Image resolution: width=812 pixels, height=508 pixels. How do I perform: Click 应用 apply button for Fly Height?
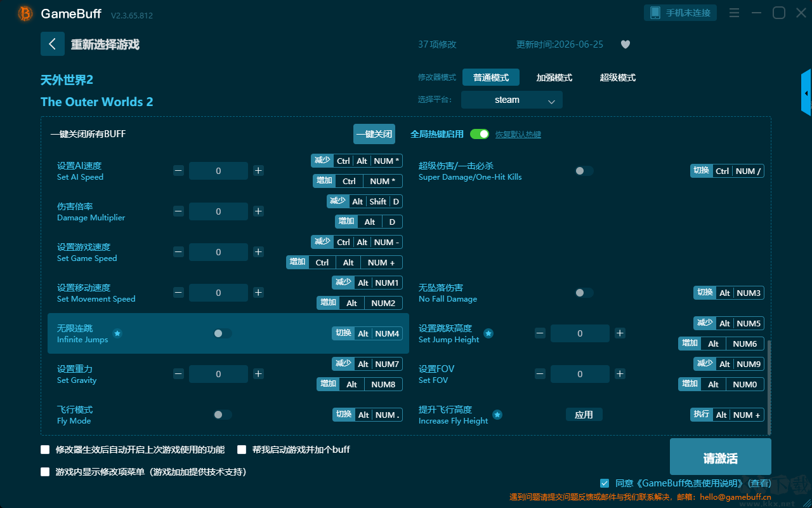[584, 415]
